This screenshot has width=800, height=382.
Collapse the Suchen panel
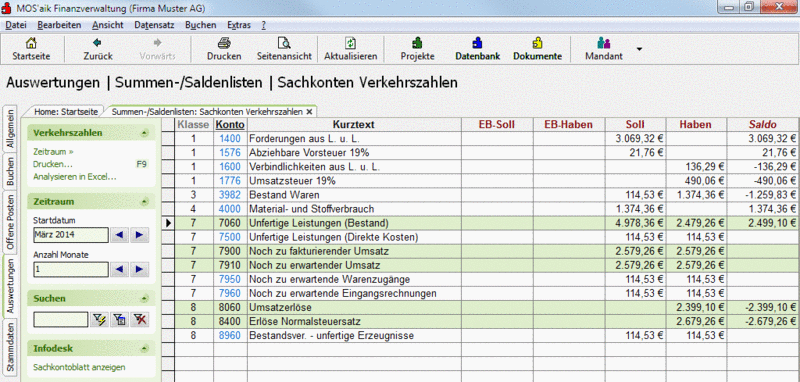pyautogui.click(x=145, y=298)
